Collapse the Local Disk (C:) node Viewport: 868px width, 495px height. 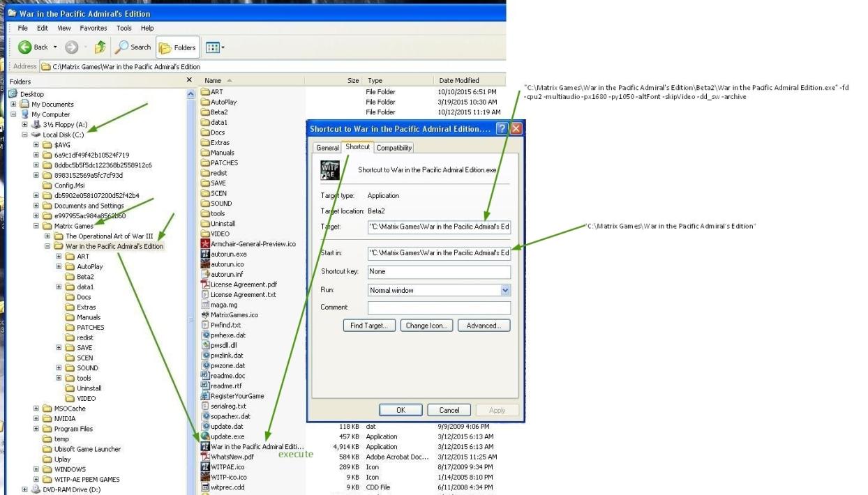coord(25,135)
